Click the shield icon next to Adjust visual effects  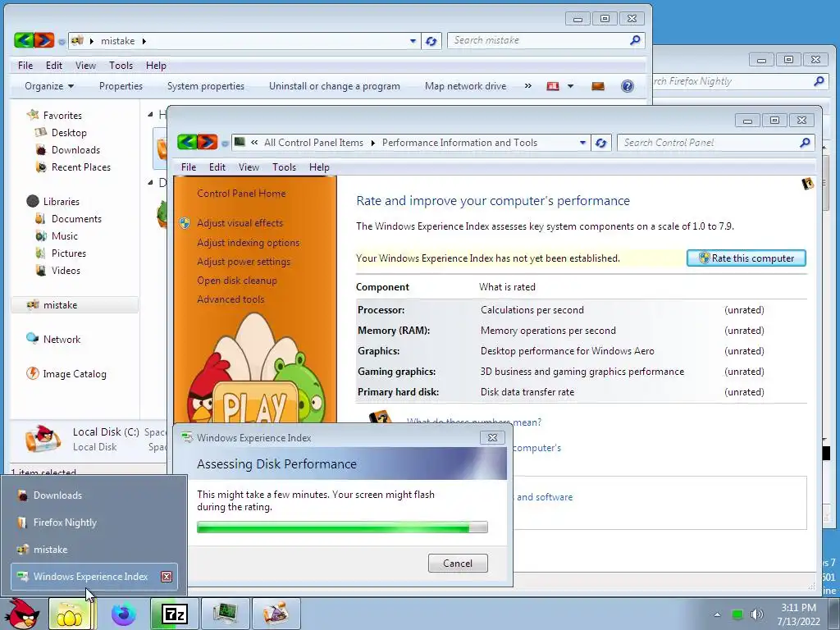click(x=185, y=223)
